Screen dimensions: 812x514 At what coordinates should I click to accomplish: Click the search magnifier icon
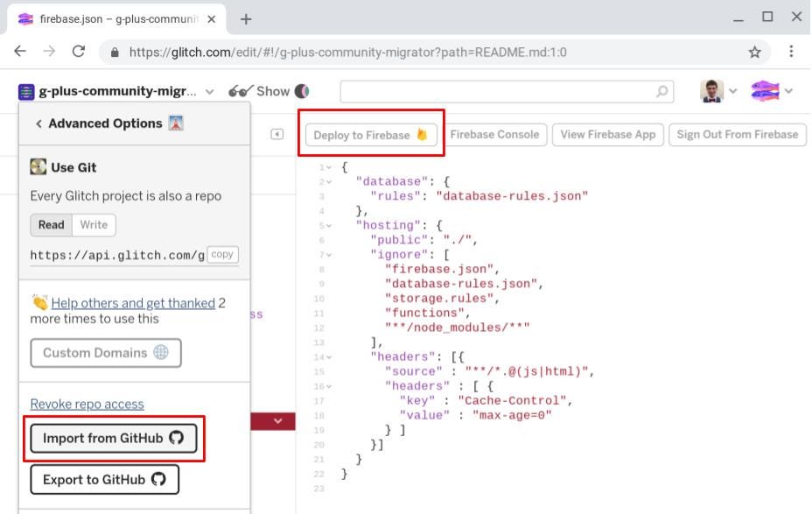[x=661, y=92]
